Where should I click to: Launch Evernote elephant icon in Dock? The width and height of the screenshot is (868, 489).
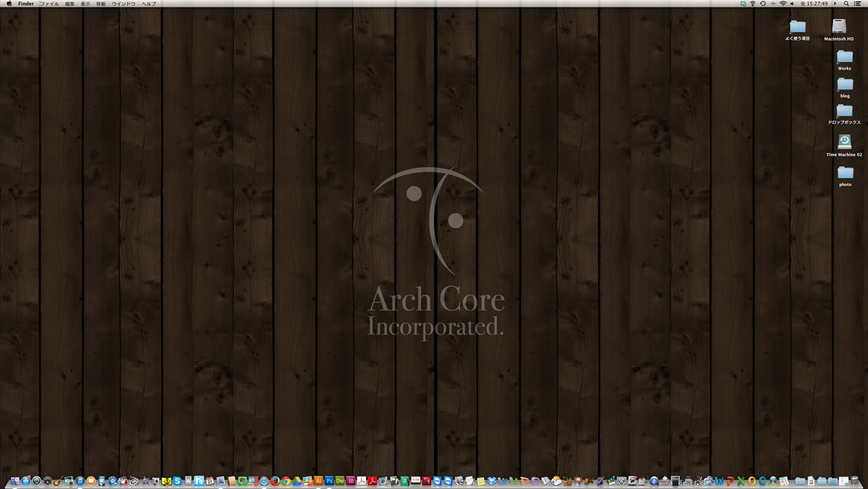[242, 481]
